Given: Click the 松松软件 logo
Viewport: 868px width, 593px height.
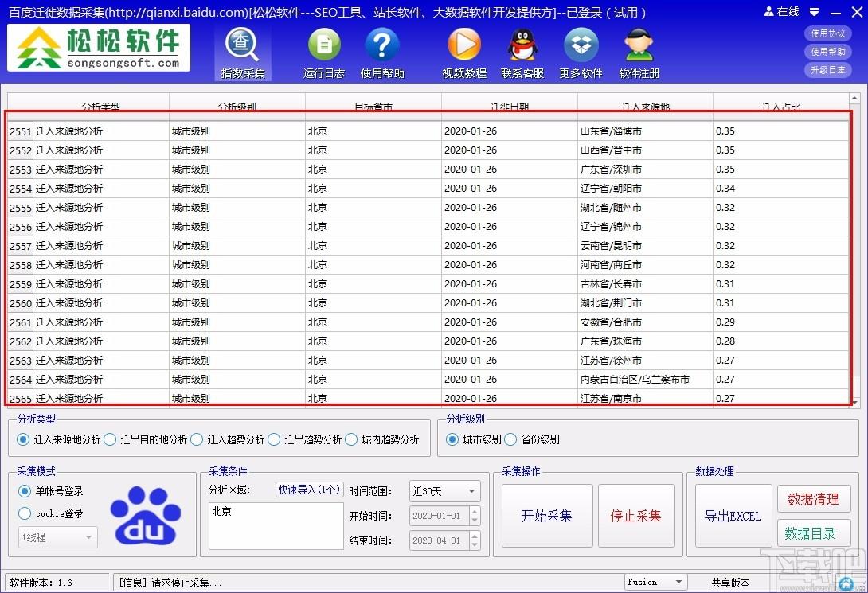Looking at the screenshot, I should (x=99, y=48).
